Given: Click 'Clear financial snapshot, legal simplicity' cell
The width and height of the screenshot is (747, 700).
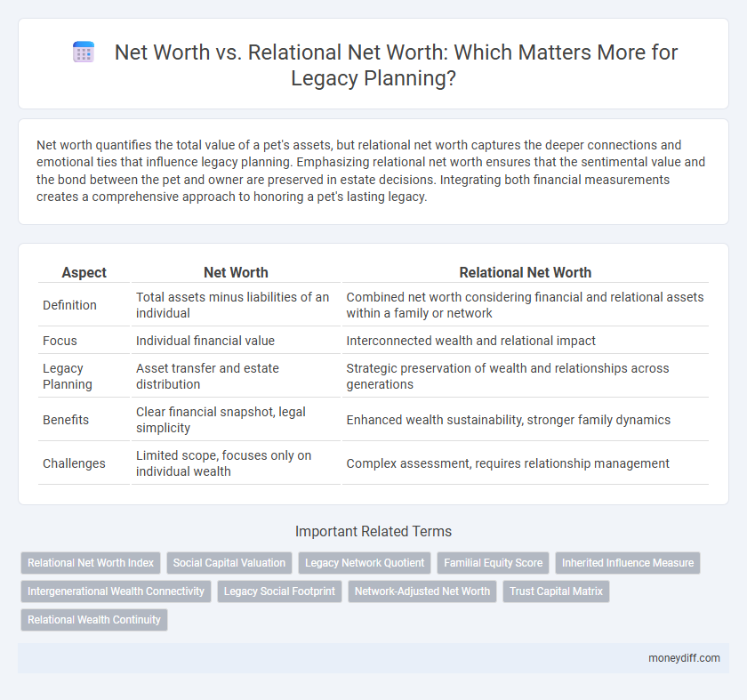Looking at the screenshot, I should click(236, 420).
